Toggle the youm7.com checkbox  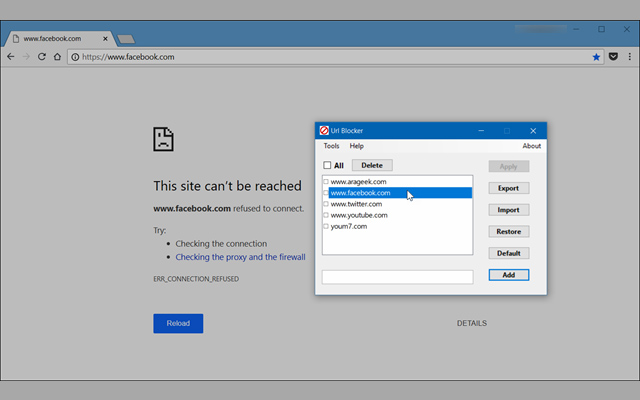326,226
